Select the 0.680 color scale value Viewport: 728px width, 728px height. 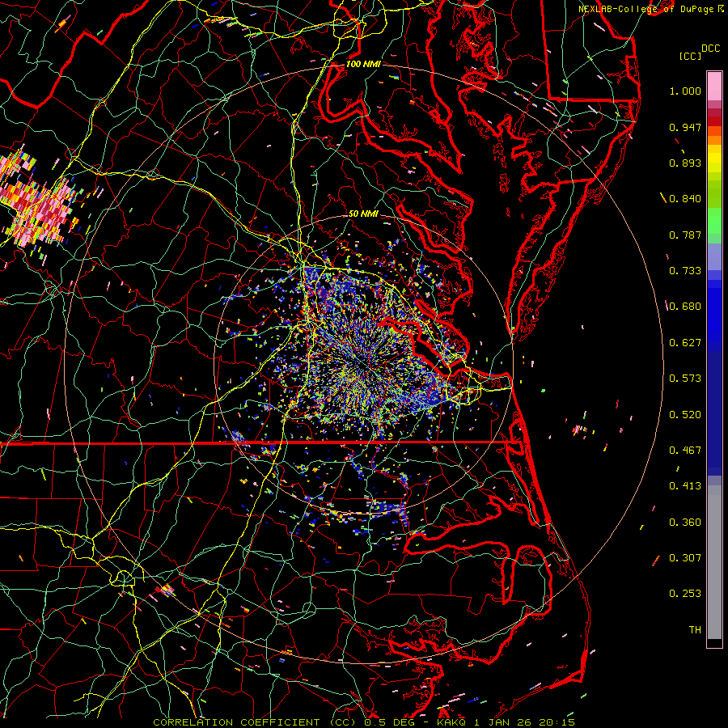[x=685, y=307]
